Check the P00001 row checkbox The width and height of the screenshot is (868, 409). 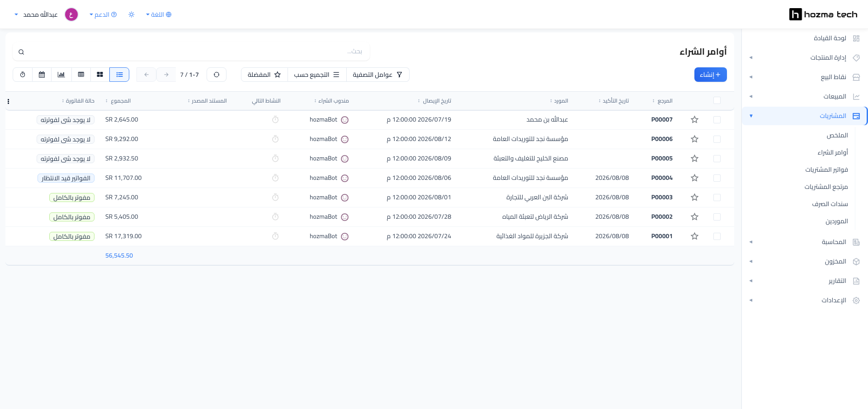tap(717, 236)
